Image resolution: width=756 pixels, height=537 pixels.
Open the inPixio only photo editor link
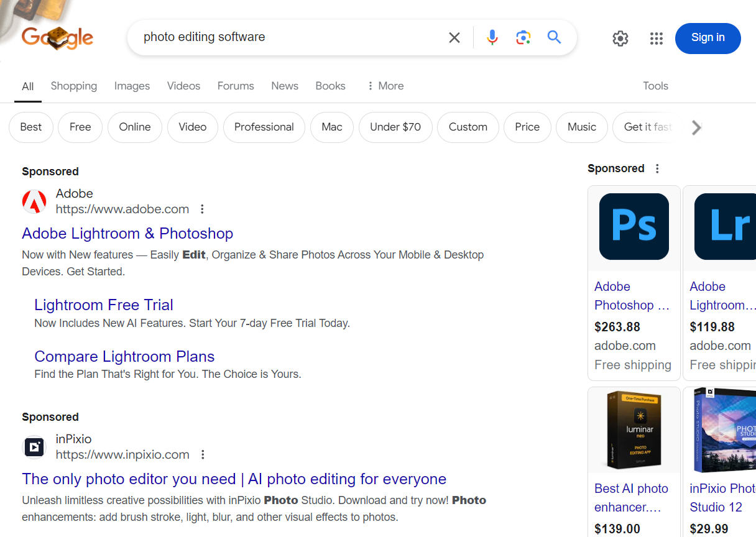coord(234,479)
